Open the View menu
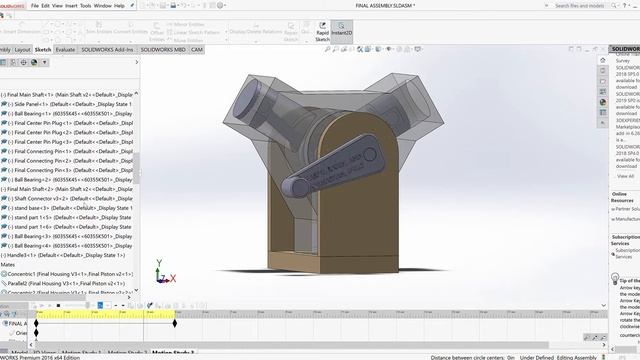Screen dimensions: 640x360 coord(58,6)
